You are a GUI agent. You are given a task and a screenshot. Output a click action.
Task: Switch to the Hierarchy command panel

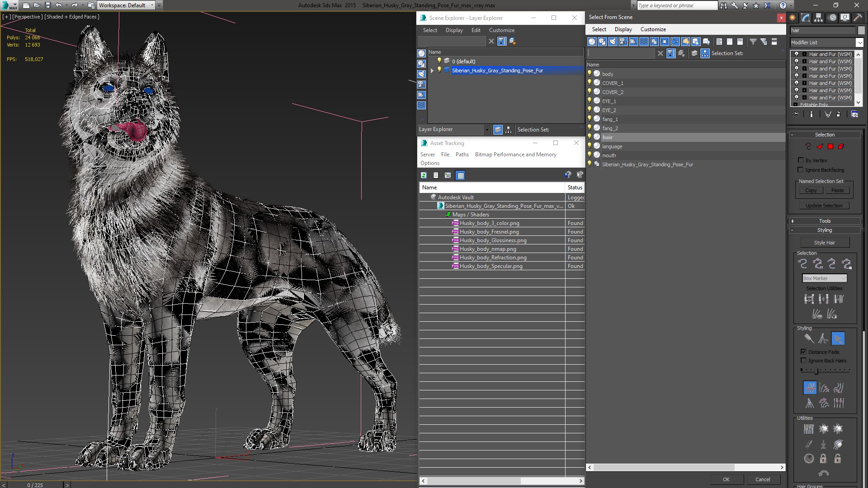coord(819,18)
